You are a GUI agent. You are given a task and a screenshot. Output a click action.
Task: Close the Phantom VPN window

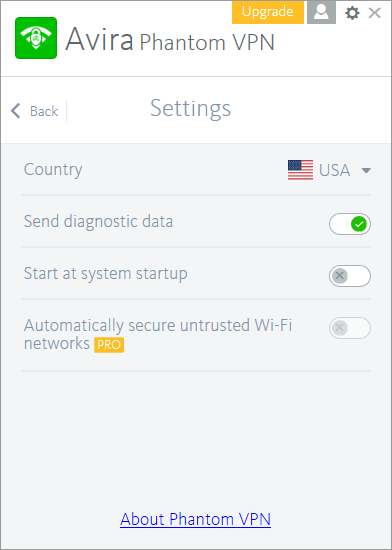(374, 13)
